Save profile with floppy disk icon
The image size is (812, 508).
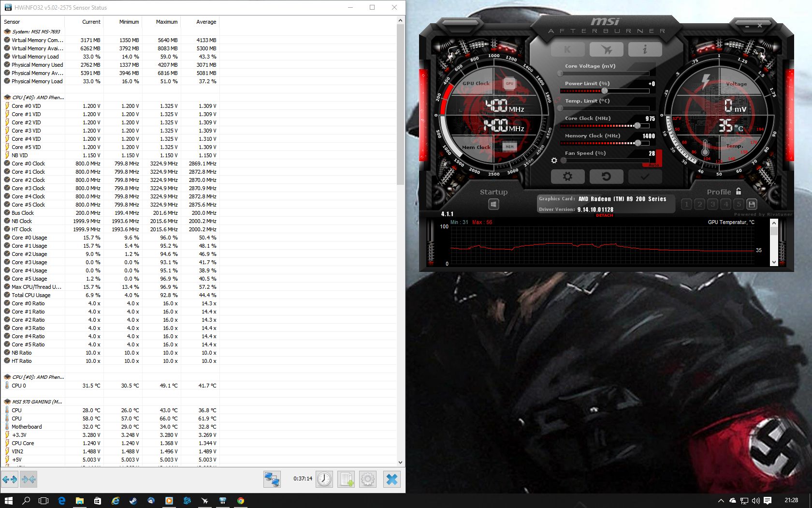752,204
